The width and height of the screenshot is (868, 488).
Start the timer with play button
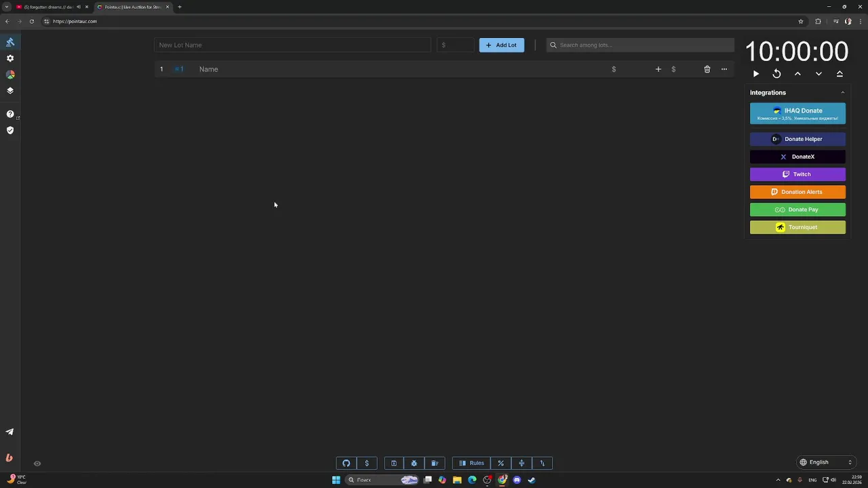756,74
